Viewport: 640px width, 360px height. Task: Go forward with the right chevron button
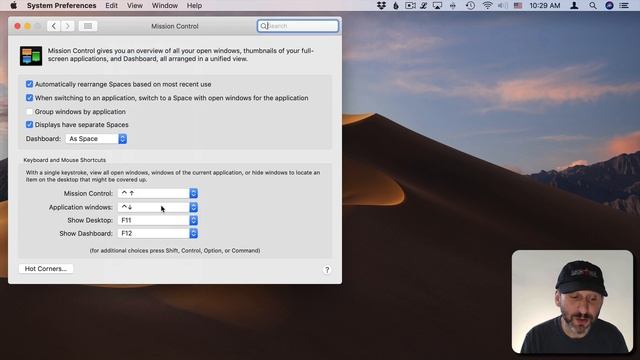coord(68,26)
